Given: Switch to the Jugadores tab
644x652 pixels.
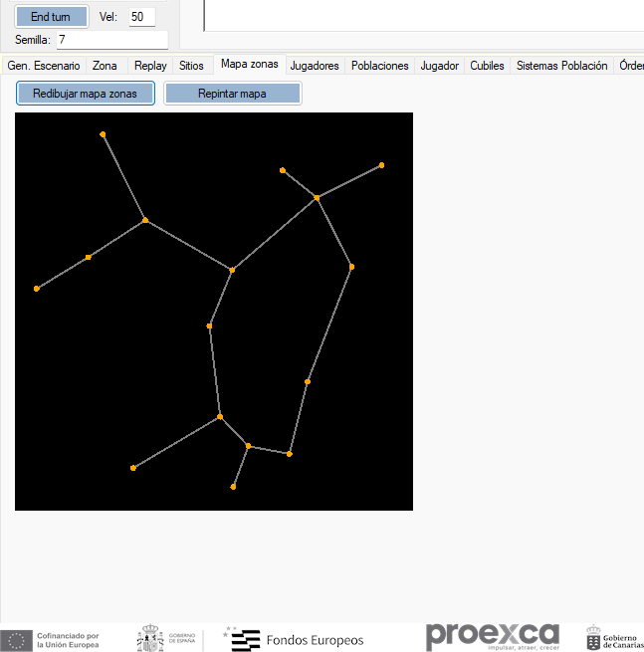Looking at the screenshot, I should [x=315, y=66].
